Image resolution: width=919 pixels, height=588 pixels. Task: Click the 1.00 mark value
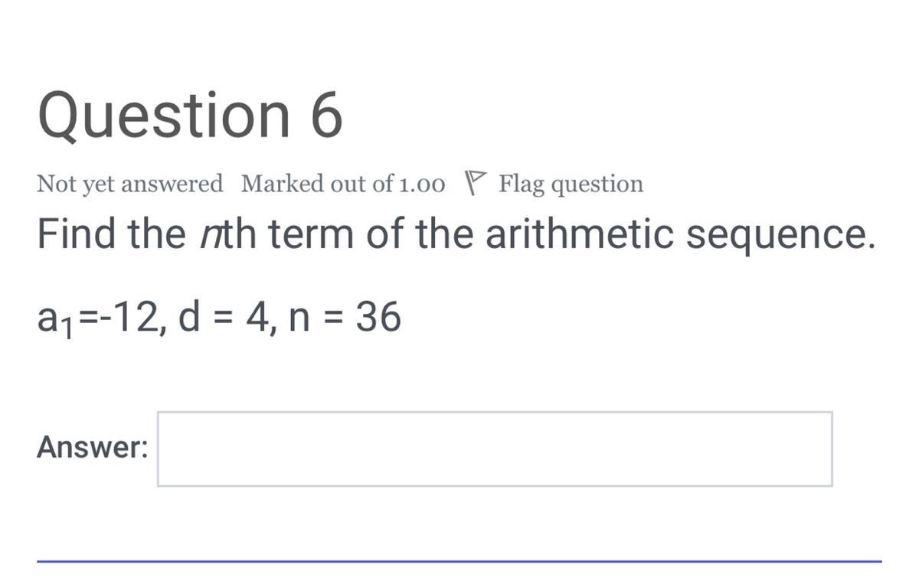422,185
